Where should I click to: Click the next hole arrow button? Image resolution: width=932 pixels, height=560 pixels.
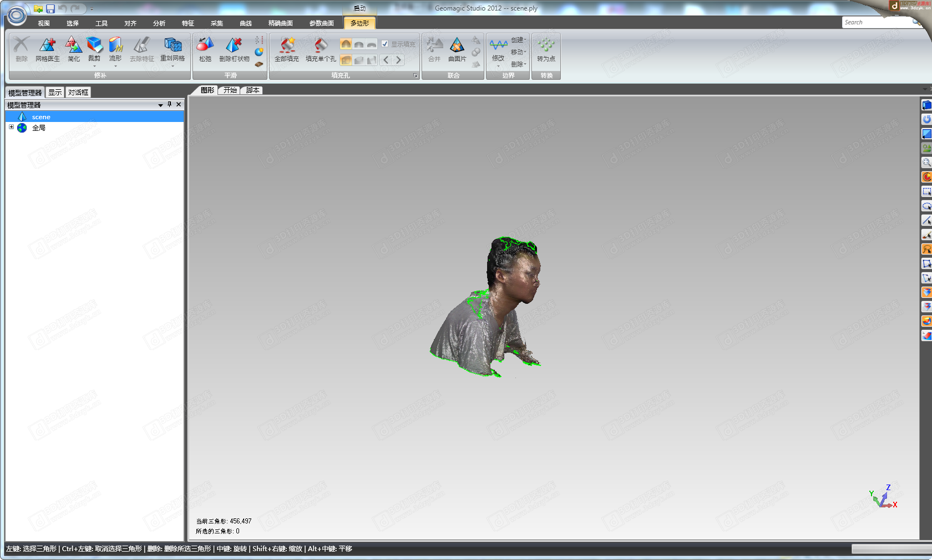tap(398, 60)
